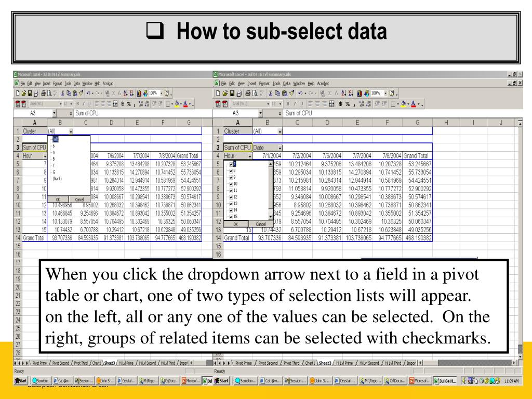Click Merge and Center in right Excel window
The image size is (532, 399).
(x=332, y=104)
